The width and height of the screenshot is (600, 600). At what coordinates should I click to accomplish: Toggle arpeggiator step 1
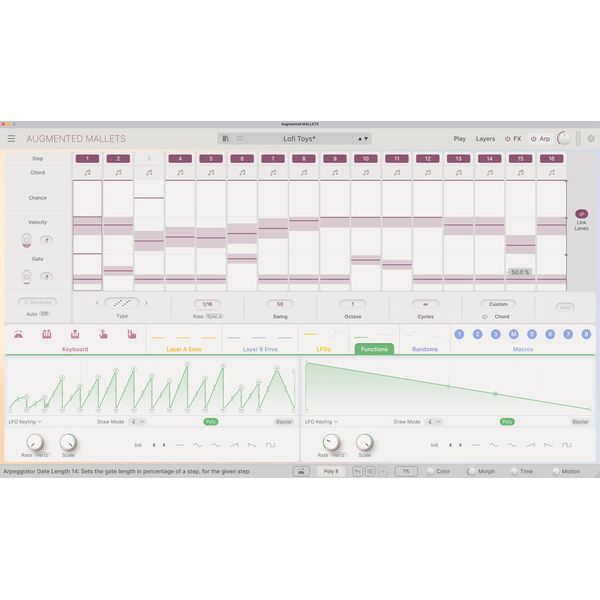(87, 158)
